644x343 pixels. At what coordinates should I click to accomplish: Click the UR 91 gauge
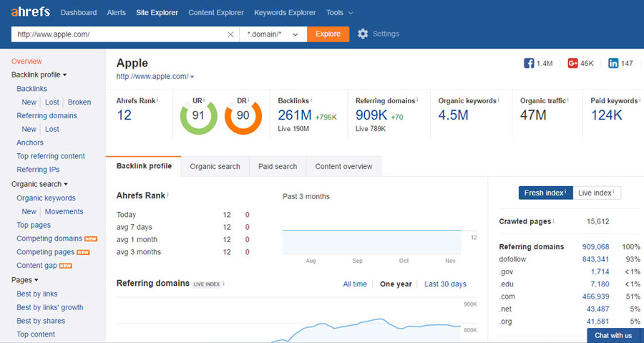click(198, 115)
